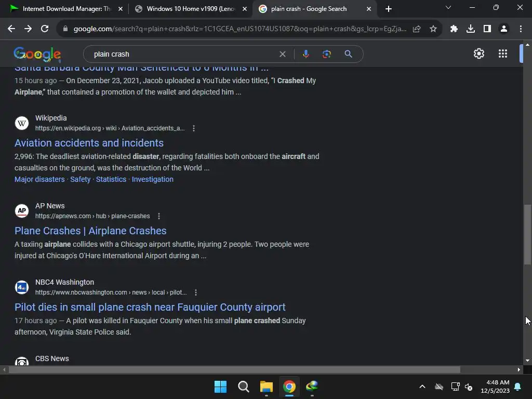Open the Extensions puzzle icon
Image resolution: width=532 pixels, height=399 pixels.
tap(454, 29)
